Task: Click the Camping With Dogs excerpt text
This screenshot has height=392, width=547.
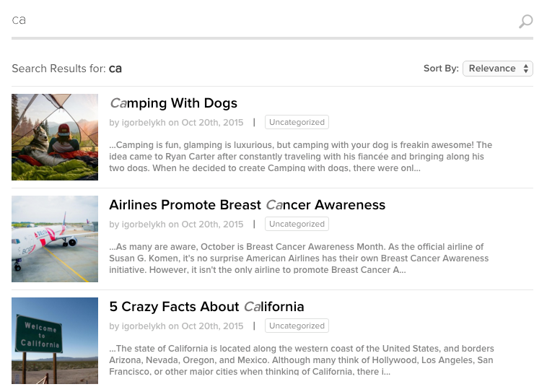Action: [301, 157]
